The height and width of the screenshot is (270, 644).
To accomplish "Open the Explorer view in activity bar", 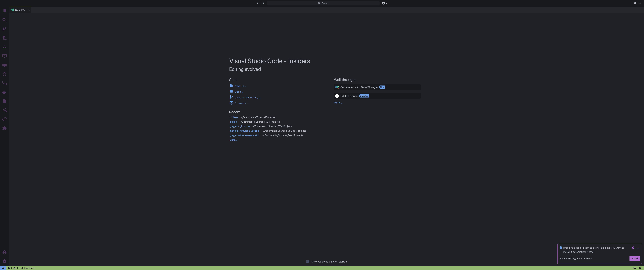I will 4,11.
